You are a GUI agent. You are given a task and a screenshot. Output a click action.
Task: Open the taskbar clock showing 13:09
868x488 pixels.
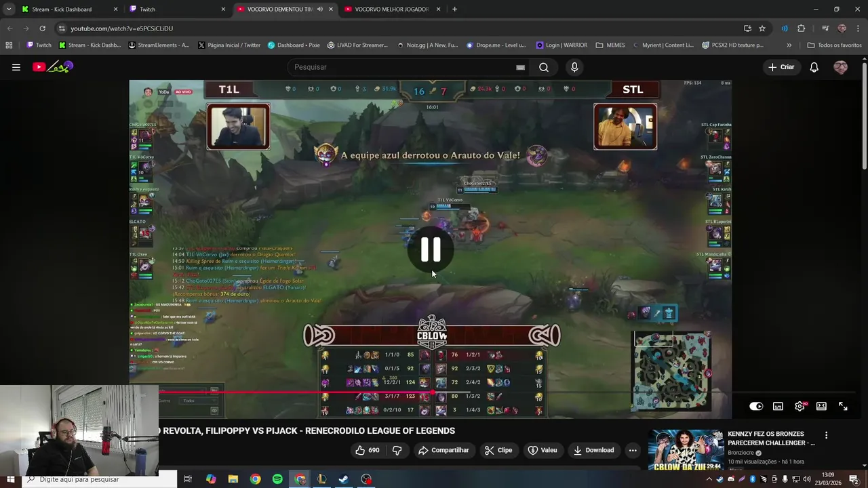pyautogui.click(x=828, y=479)
